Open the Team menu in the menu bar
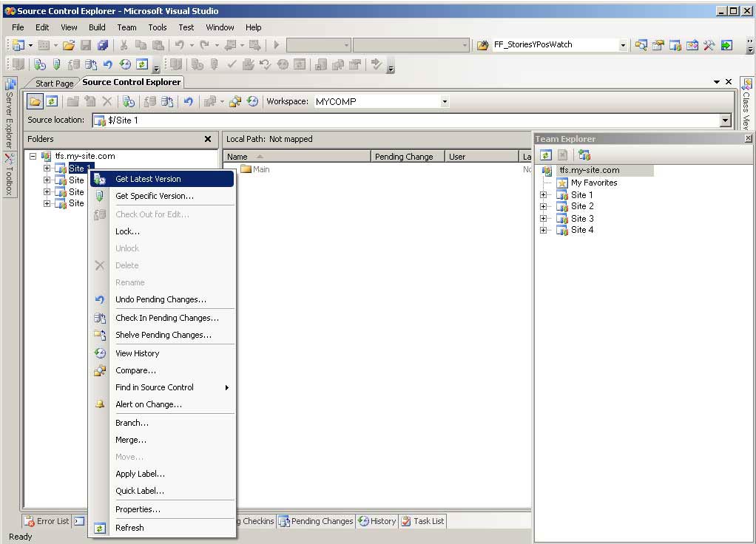The image size is (756, 544). pos(126,27)
